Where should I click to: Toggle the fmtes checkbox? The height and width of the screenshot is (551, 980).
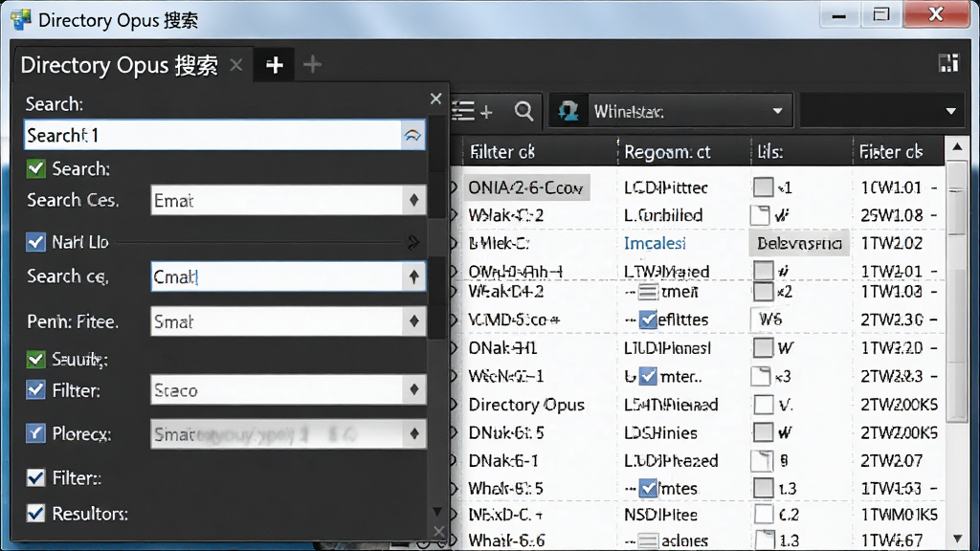coord(648,489)
